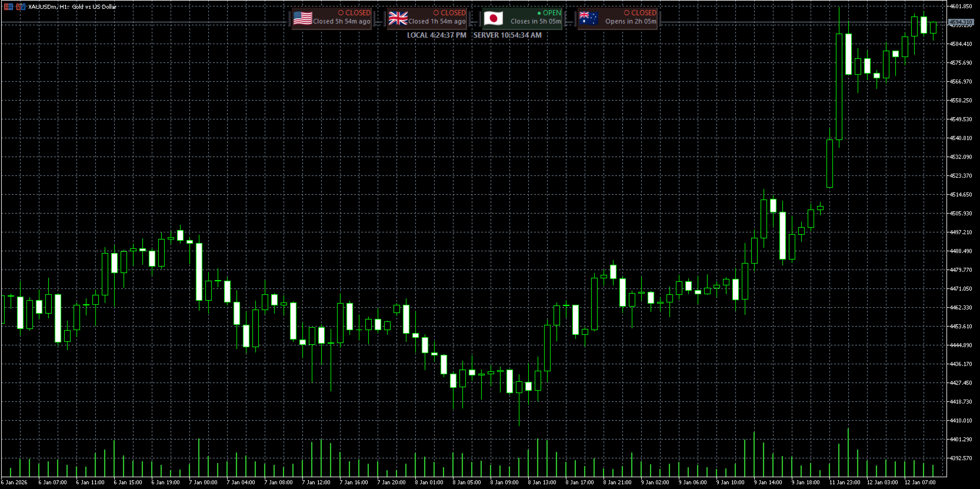Click the "6 Jan 07:00" time axis label
The width and height of the screenshot is (980, 489).
pos(52,483)
